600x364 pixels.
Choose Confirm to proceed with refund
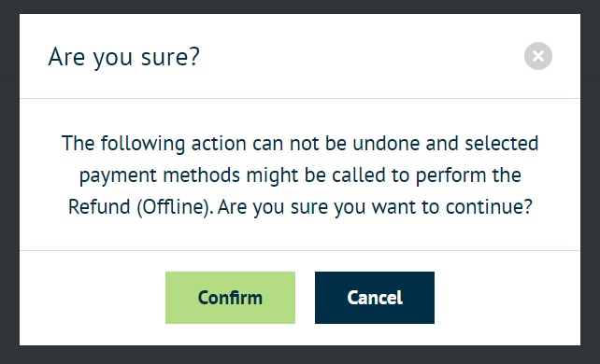click(x=230, y=298)
